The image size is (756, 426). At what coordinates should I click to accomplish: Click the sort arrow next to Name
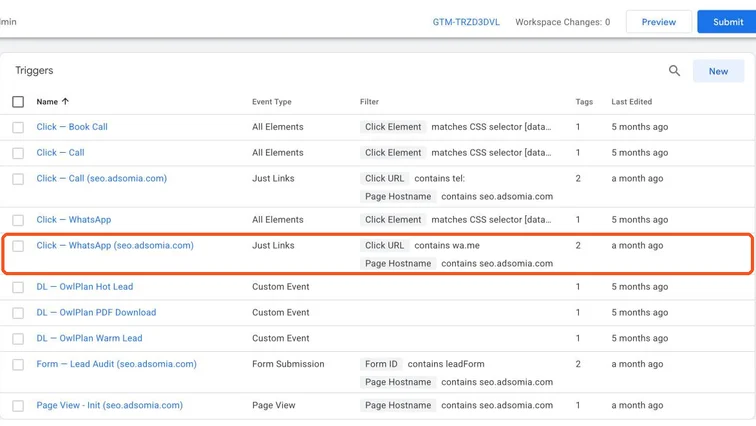click(x=66, y=101)
